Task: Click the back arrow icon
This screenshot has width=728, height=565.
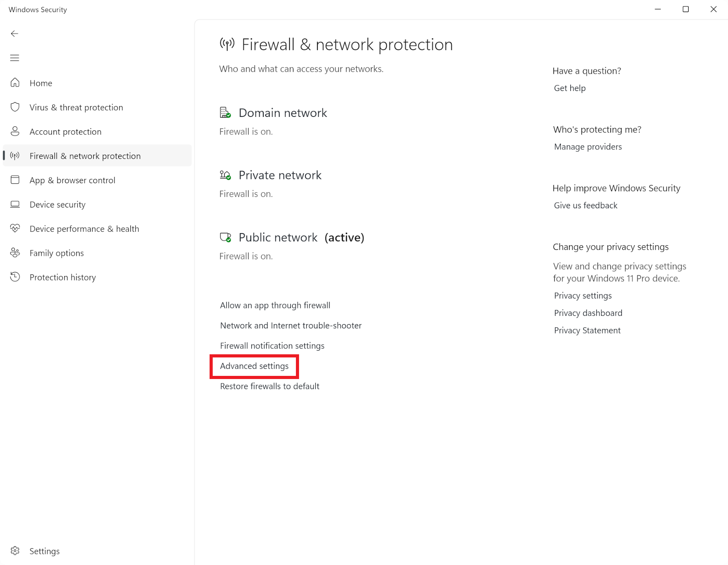Action: 15,34
